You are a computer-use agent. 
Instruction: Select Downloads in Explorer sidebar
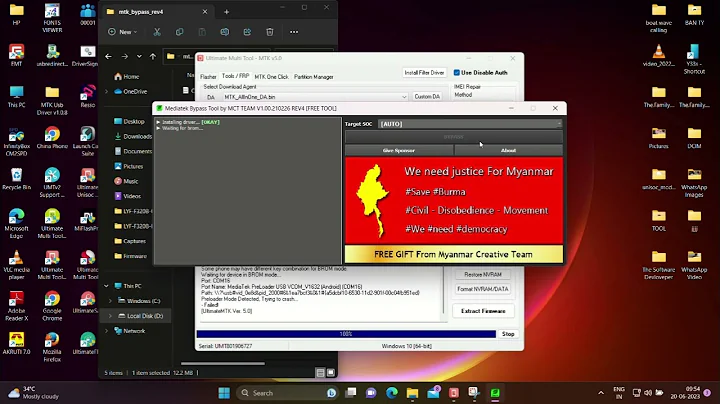coord(134,136)
